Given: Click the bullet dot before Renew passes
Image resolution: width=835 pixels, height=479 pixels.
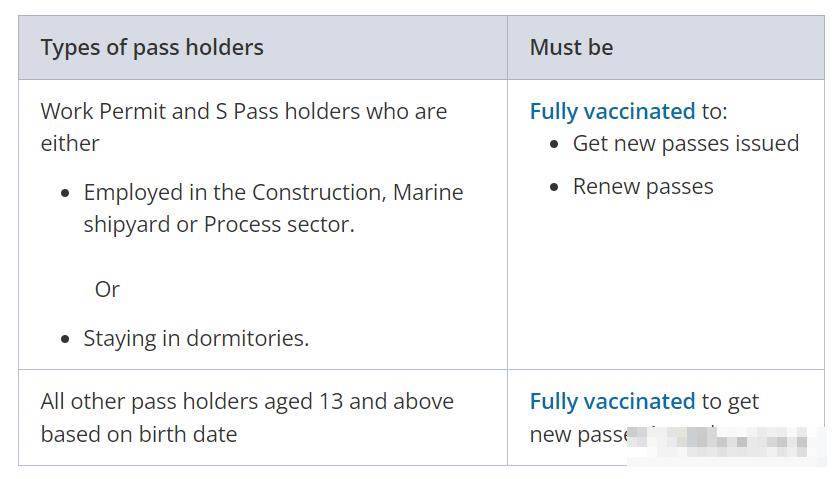Looking at the screenshot, I should coord(554,188).
